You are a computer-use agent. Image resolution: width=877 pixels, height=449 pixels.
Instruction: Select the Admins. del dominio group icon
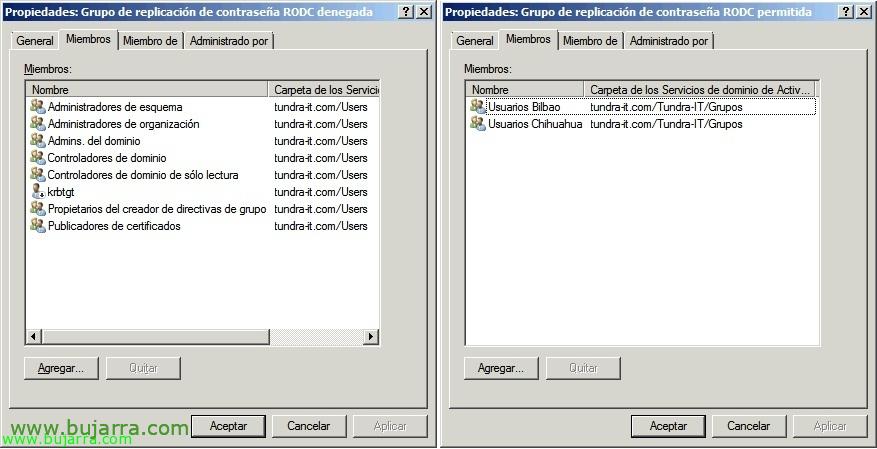pos(38,141)
